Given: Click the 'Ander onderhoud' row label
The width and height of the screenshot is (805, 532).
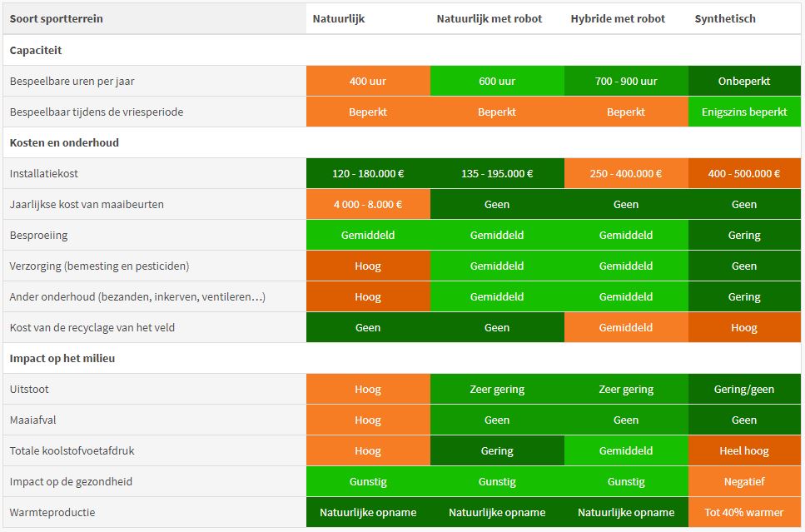Looking at the screenshot, I should pos(155,297).
